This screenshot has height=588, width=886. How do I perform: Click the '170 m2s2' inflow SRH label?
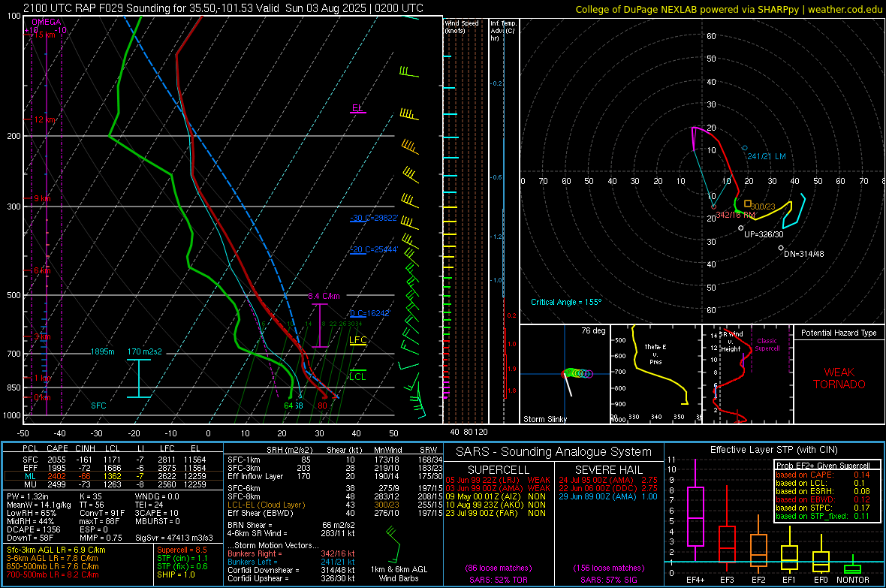point(144,351)
